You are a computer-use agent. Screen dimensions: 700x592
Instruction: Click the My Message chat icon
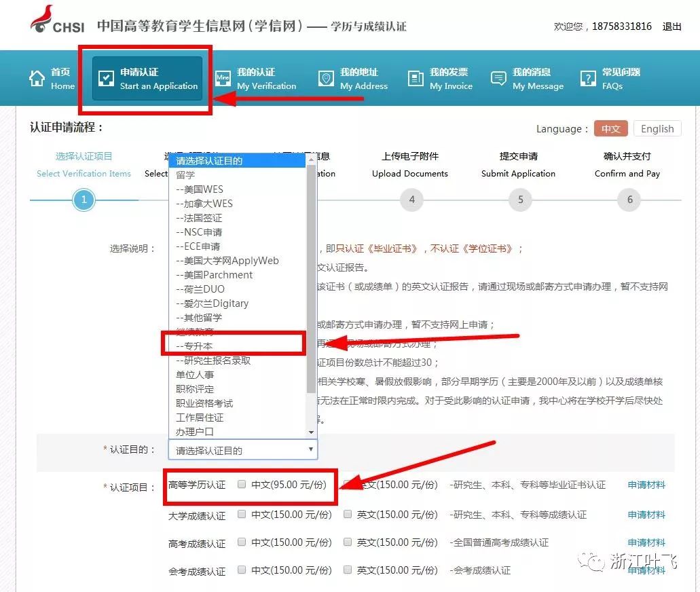coord(498,78)
